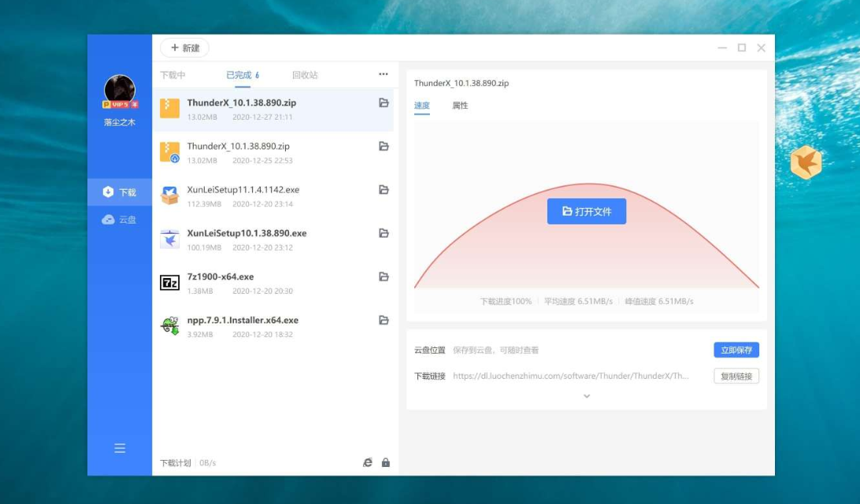
Task: Click the 新建 new task button
Action: tap(185, 48)
